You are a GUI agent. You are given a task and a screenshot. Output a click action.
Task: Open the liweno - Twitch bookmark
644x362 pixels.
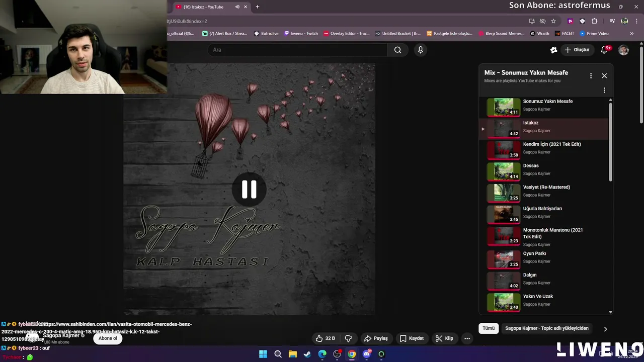click(x=301, y=34)
